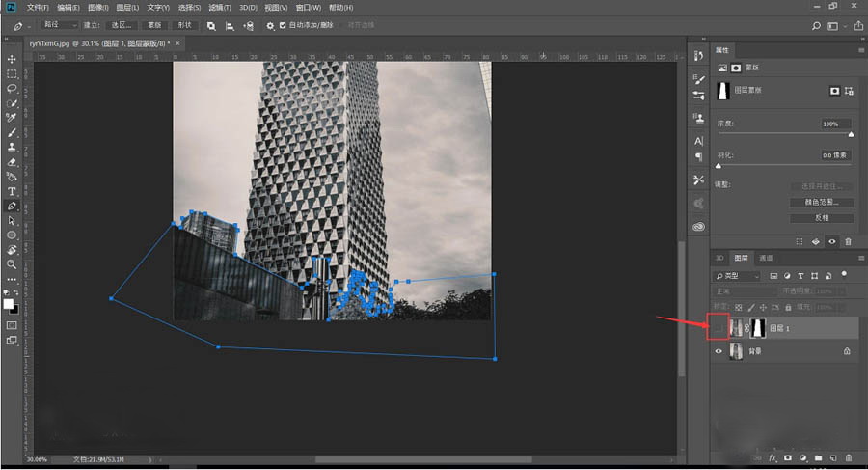The height and width of the screenshot is (470, 868).
Task: Show layer 图层 1 via empty visibility box
Action: [x=718, y=328]
